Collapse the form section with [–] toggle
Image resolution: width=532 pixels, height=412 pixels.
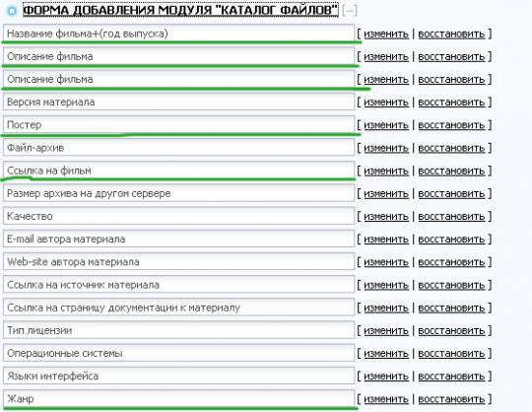pos(350,11)
